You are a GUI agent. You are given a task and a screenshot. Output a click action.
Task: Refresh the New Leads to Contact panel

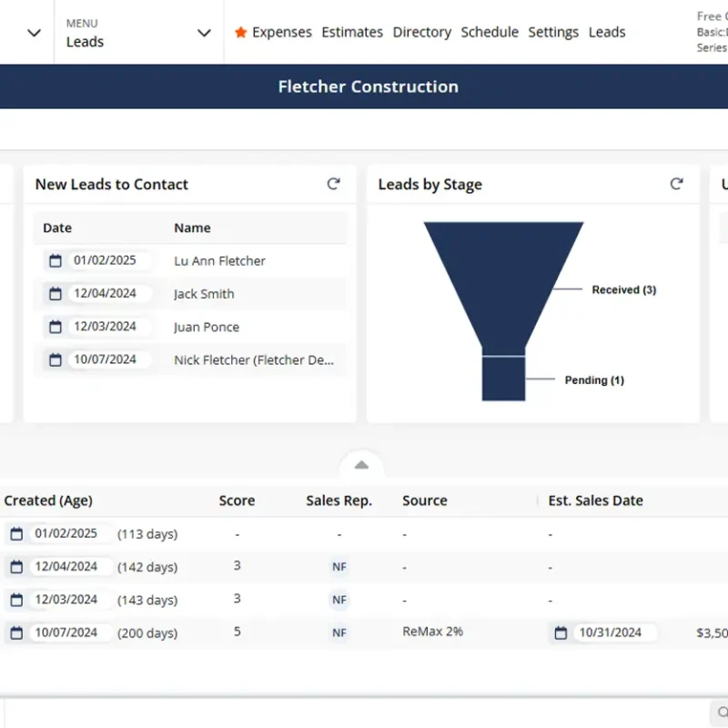(x=333, y=184)
